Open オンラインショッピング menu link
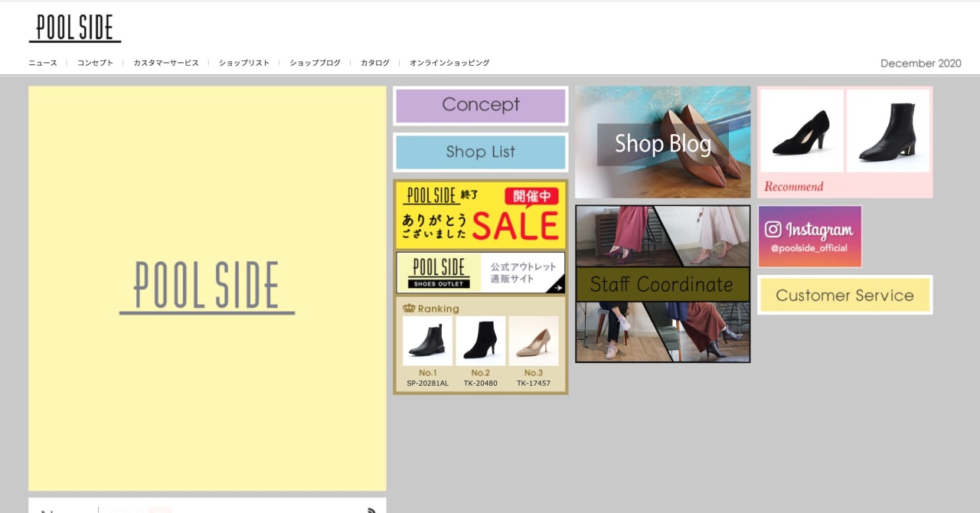Viewport: 980px width, 513px height. (449, 63)
